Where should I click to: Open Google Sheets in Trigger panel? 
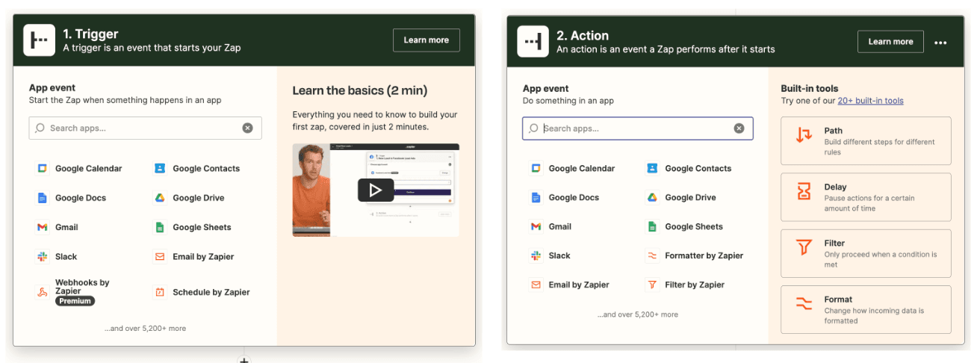(193, 227)
